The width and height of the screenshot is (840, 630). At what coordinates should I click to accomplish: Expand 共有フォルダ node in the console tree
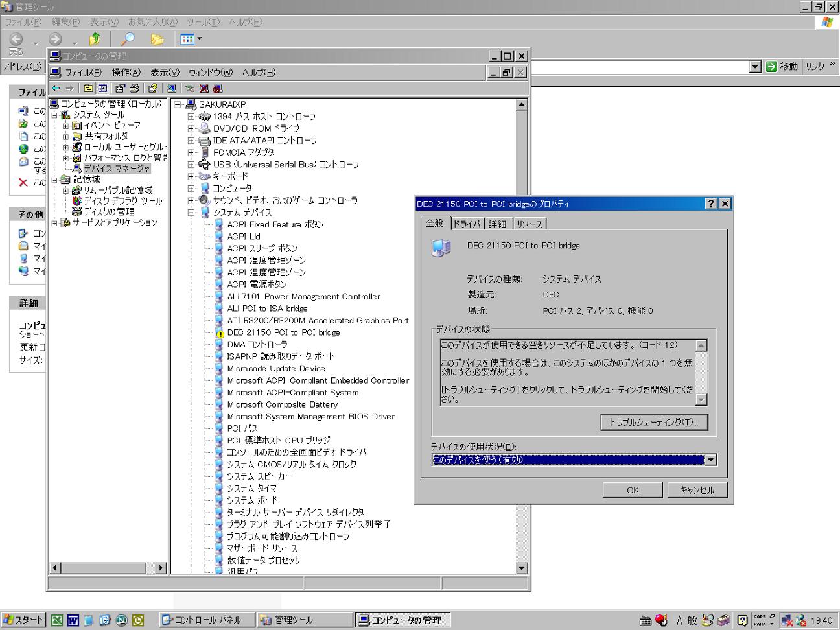click(65, 137)
